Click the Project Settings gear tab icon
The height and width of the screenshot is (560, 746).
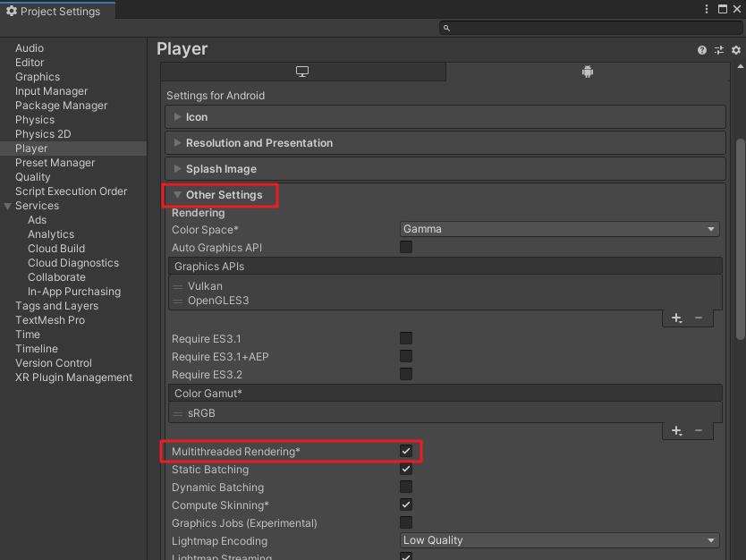pos(12,11)
